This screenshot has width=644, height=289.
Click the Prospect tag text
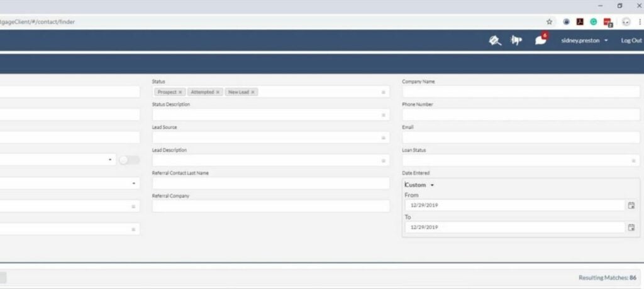click(x=167, y=92)
